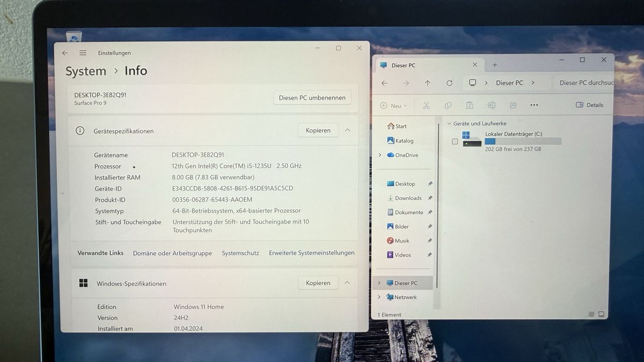644x362 pixels.
Task: Switch to large icons view in status bar
Action: point(602,314)
